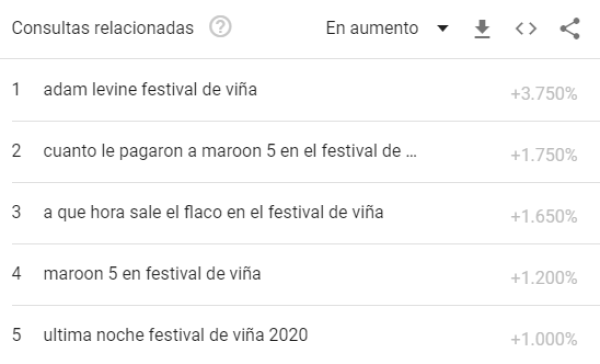Click rank number 1 in the list
600x364 pixels.
coord(16,90)
